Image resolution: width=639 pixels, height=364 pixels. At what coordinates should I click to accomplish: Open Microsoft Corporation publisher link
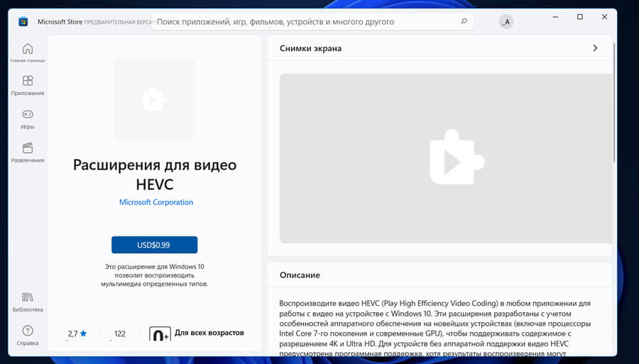coord(156,202)
